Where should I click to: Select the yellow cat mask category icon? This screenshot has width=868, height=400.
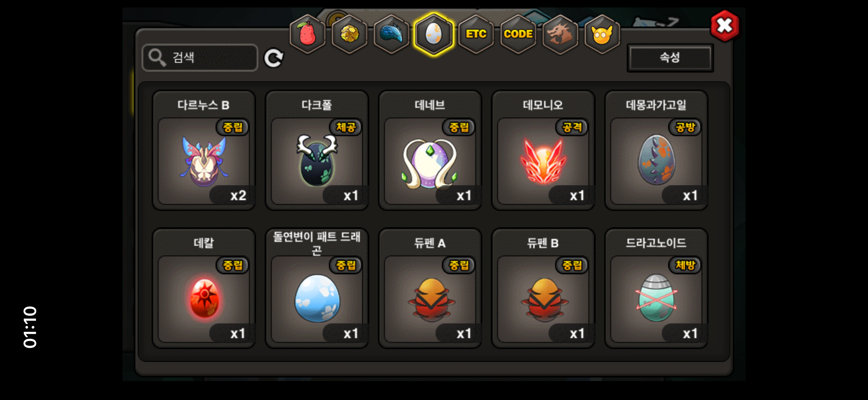(x=602, y=34)
